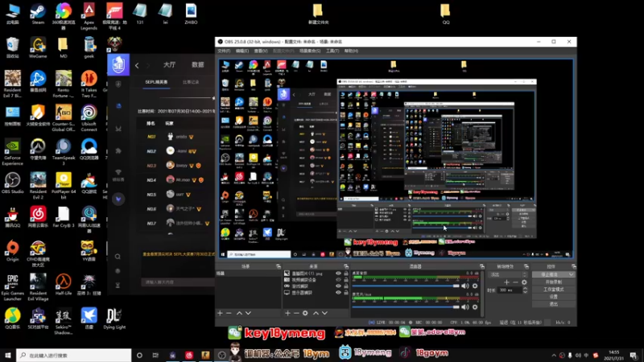
Task: Open the ZHIBO image file on desktop
Action: tap(191, 14)
